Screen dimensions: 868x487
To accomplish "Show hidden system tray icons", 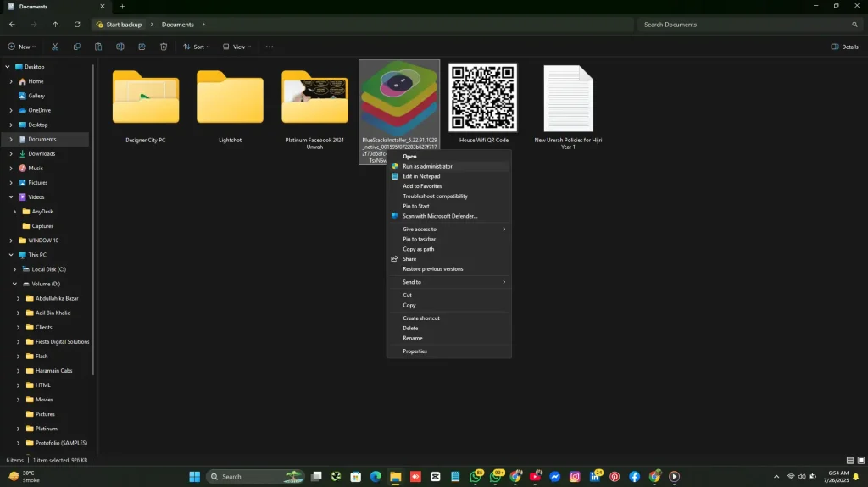I will 776,477.
